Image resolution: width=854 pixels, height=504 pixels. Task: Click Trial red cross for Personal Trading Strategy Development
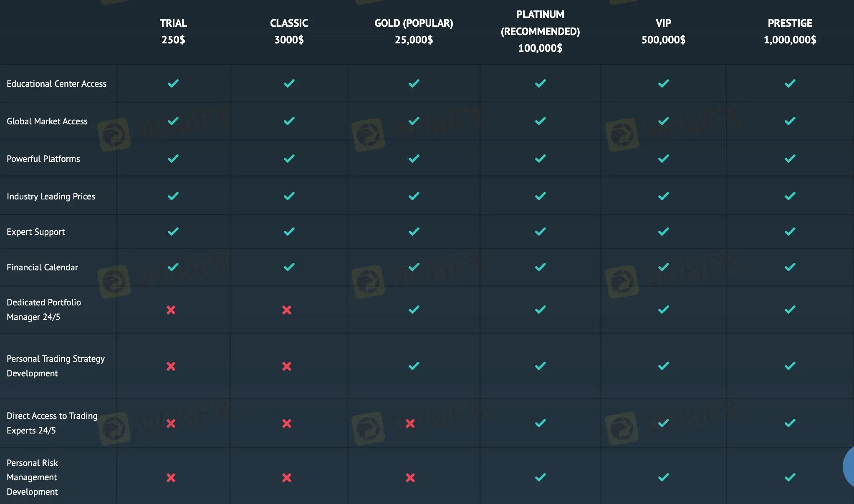[x=171, y=366]
